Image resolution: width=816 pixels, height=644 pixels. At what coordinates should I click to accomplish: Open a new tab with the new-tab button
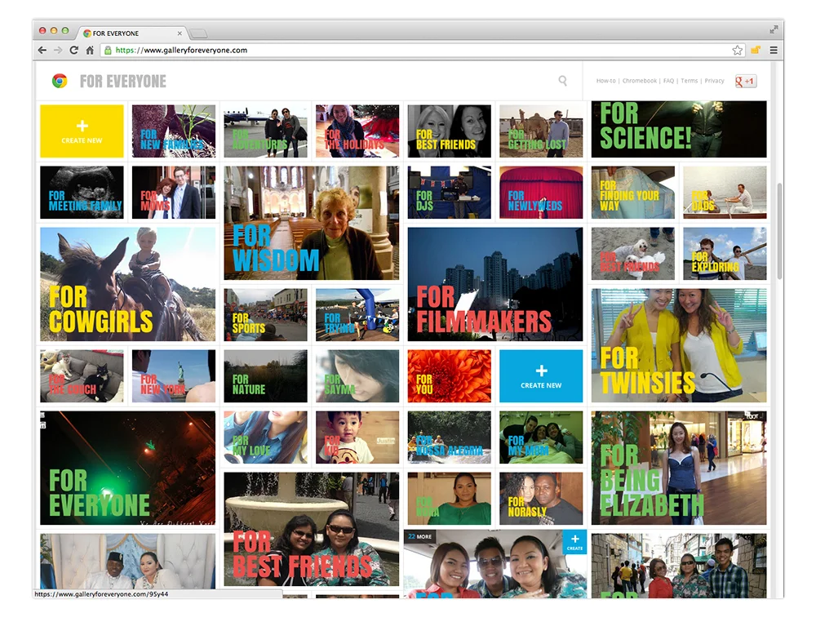198,33
